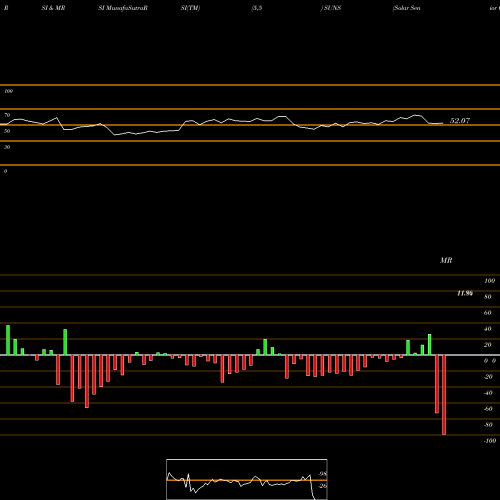Click the '(Solar Sen' header text
Screen dimensions: 500x500
[407, 8]
